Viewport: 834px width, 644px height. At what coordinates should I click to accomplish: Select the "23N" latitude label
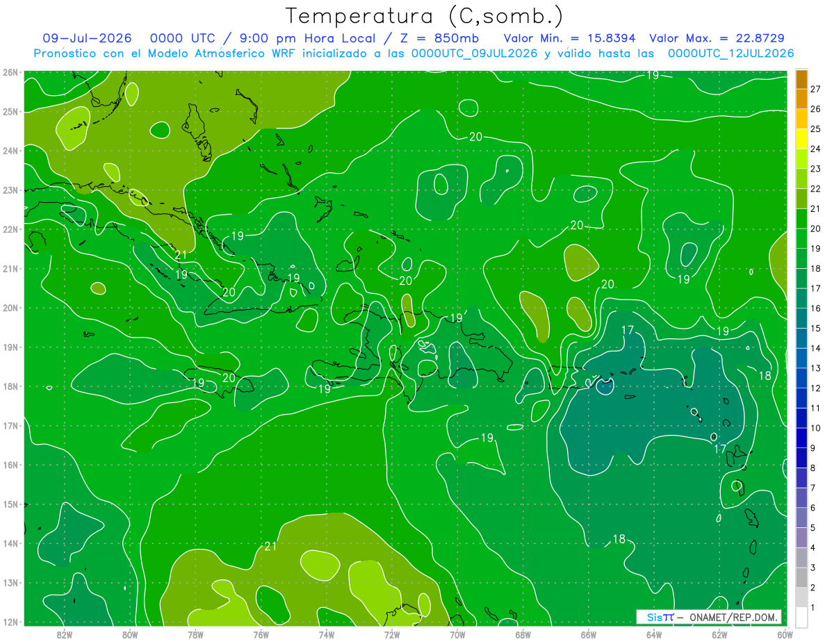pyautogui.click(x=10, y=190)
